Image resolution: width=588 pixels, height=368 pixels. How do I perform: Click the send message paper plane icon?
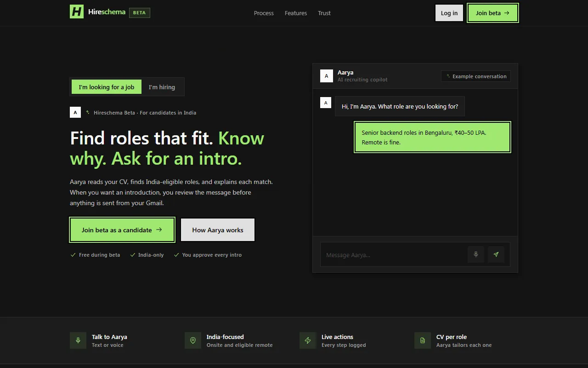click(496, 254)
